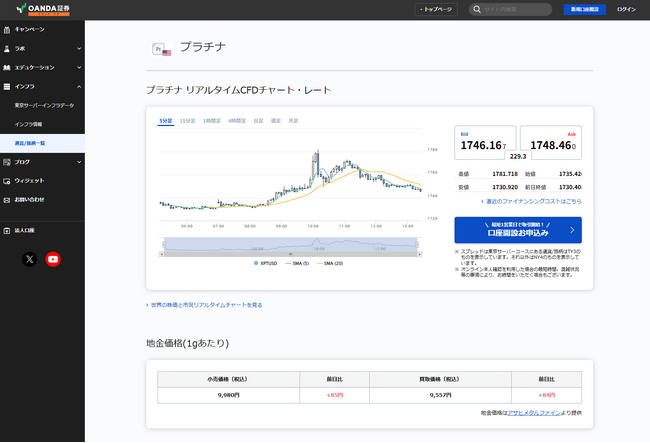Click the 高値 value 1781.718
Viewport: 650px width, 443px height.
click(x=505, y=174)
